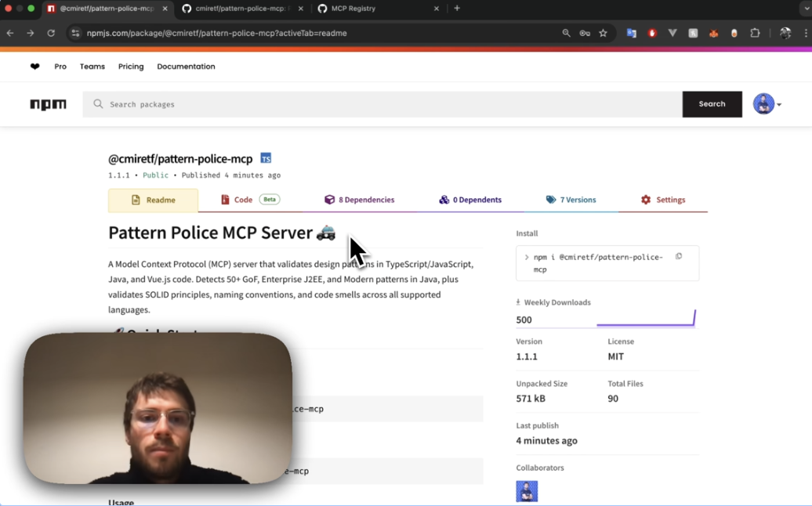The width and height of the screenshot is (812, 506).
Task: Click the 571 kB unpacked size value
Action: (531, 399)
